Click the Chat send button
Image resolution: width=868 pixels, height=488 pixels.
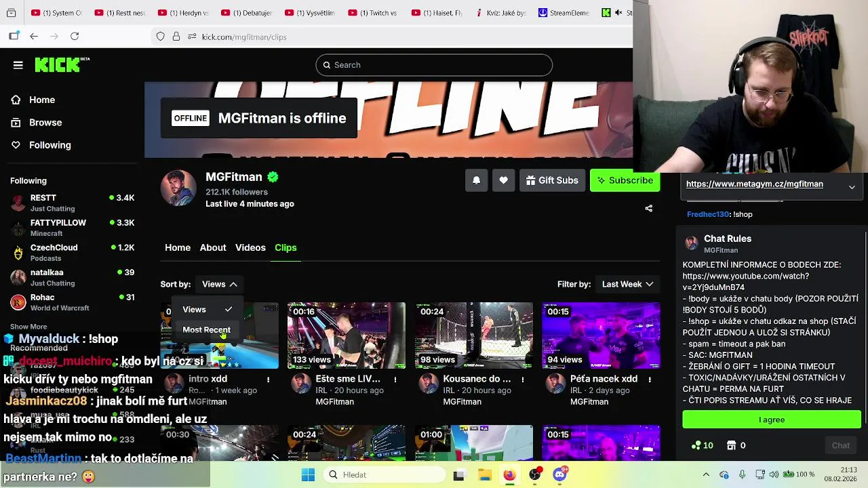(841, 445)
